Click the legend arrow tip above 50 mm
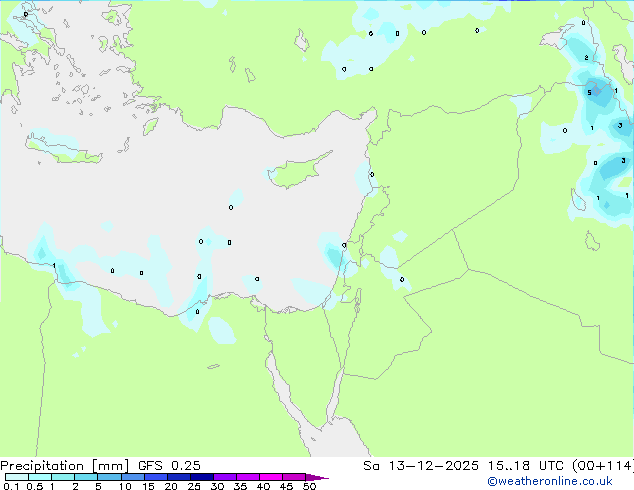Screen dimensions: 634x490 [x=317, y=478]
